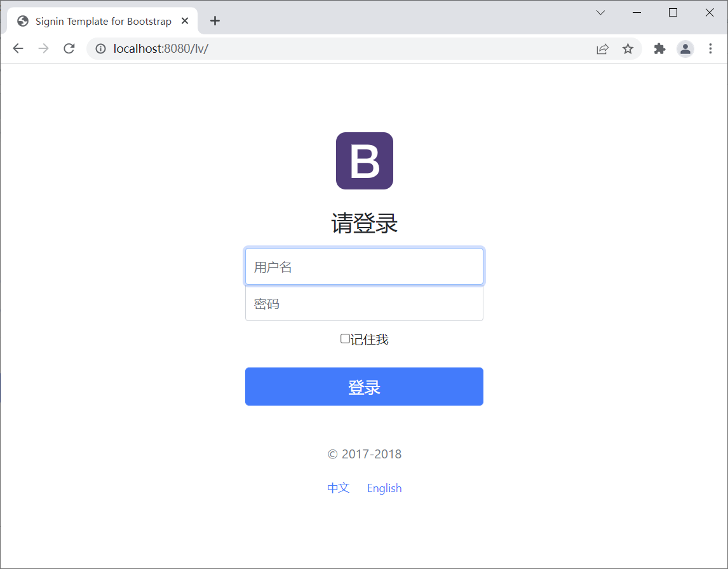View site information icon in address bar
Viewport: 728px width, 569px height.
click(101, 48)
